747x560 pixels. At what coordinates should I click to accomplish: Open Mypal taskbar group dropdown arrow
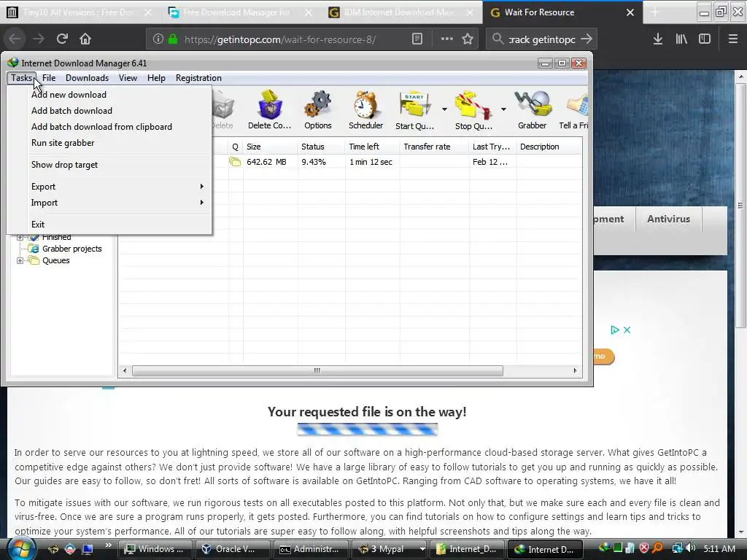pos(422,549)
